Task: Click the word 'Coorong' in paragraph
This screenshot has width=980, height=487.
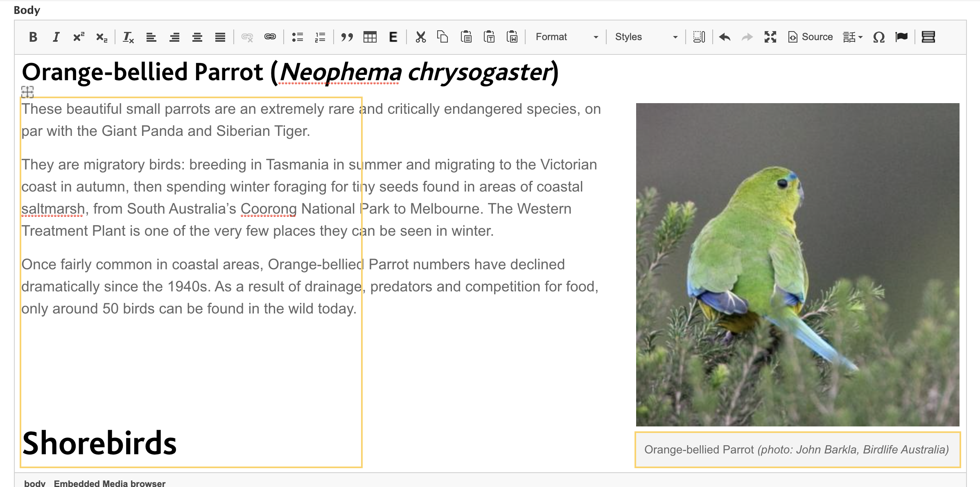Action: pyautogui.click(x=269, y=209)
